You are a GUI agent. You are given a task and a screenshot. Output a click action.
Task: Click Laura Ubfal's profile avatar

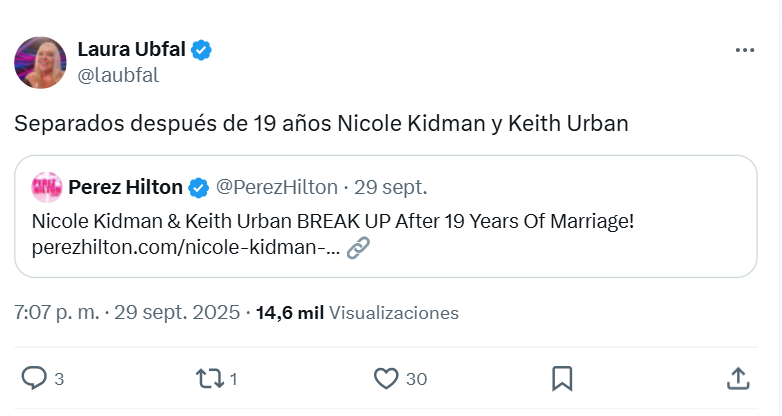[x=40, y=62]
